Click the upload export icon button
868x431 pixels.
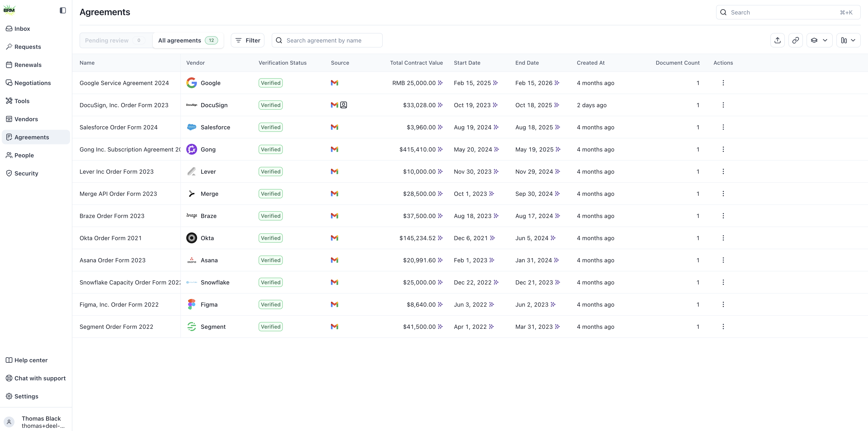(x=777, y=40)
